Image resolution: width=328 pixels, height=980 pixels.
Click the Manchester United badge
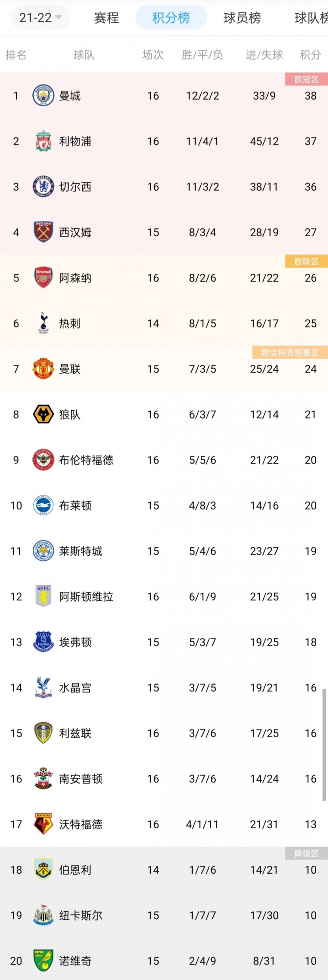(43, 369)
